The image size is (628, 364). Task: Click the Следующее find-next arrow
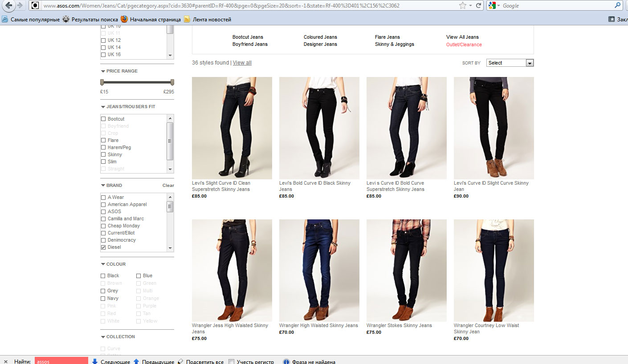coord(95,361)
